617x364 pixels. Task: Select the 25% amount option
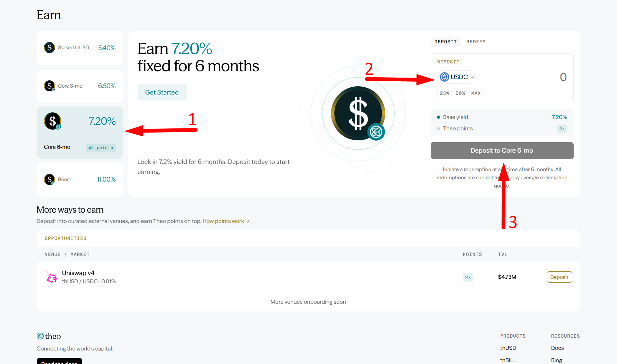tap(444, 93)
